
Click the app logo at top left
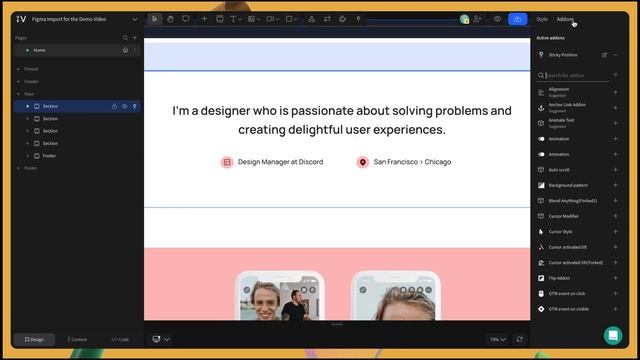click(x=21, y=19)
